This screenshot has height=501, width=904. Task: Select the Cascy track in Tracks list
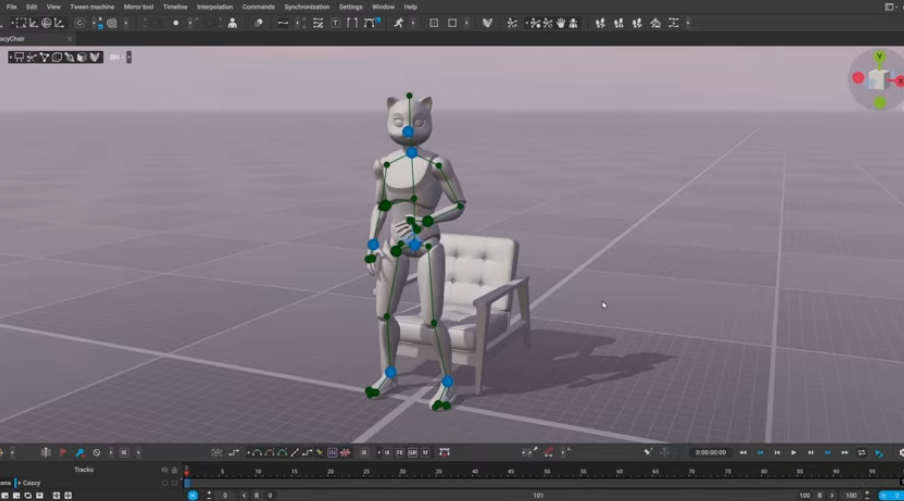point(32,483)
